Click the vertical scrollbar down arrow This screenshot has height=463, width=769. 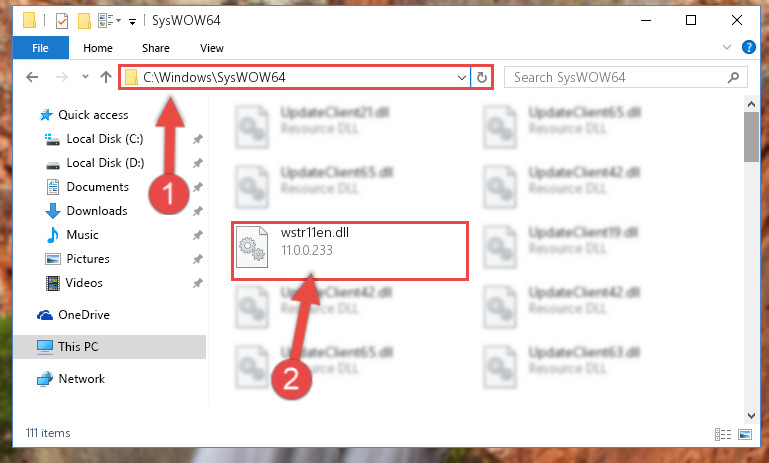point(751,415)
